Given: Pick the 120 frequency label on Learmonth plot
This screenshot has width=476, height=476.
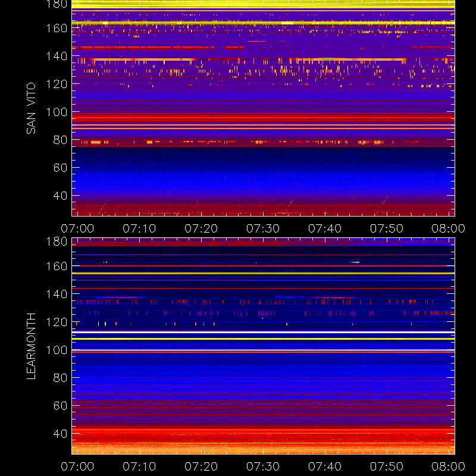Looking at the screenshot, I should pyautogui.click(x=57, y=322).
